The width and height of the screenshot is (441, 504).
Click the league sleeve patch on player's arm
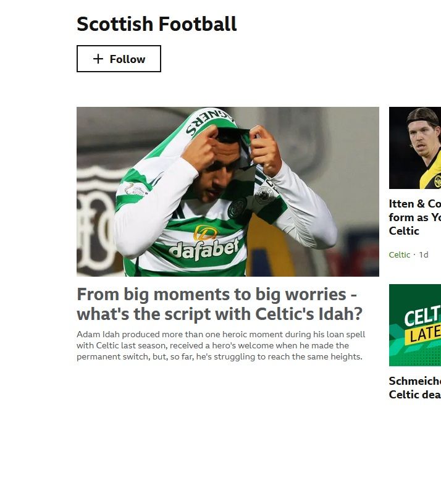point(135,190)
